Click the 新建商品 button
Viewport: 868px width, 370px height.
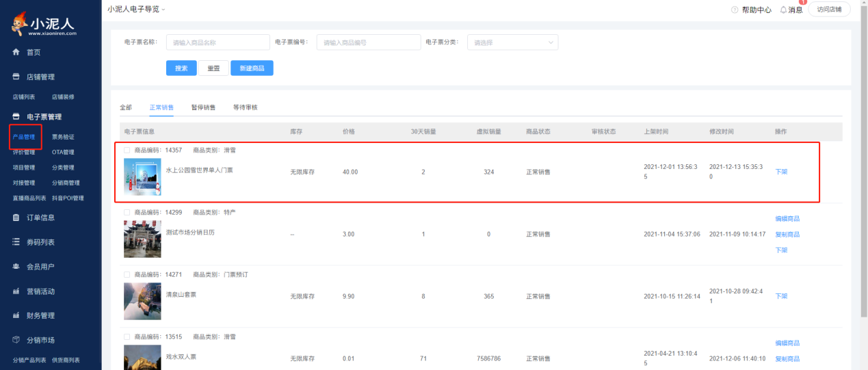point(252,68)
